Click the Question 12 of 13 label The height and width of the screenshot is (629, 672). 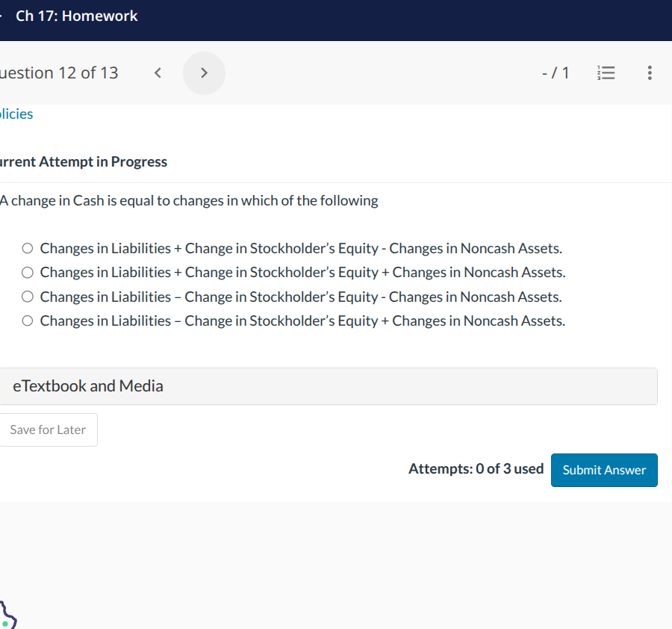[58, 73]
